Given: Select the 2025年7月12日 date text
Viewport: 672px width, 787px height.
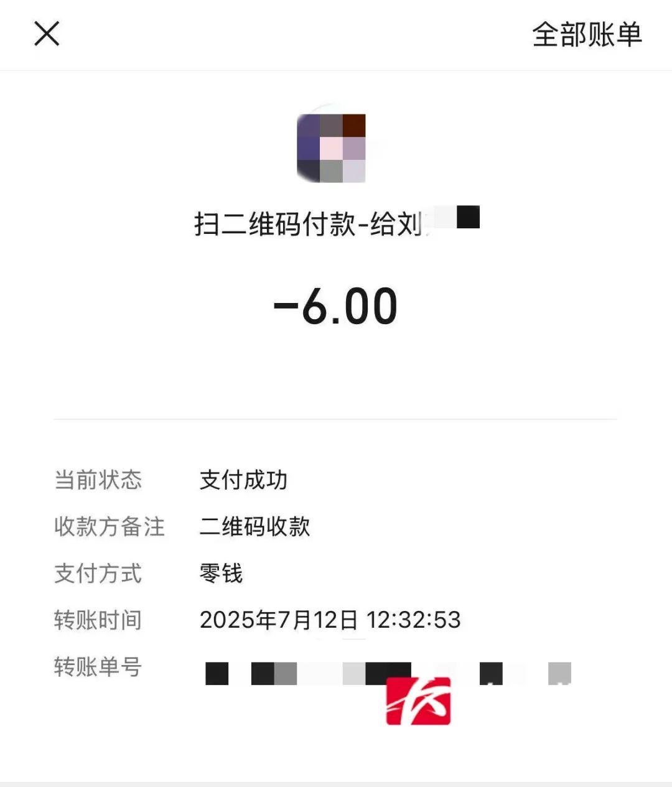Looking at the screenshot, I should click(x=279, y=620).
